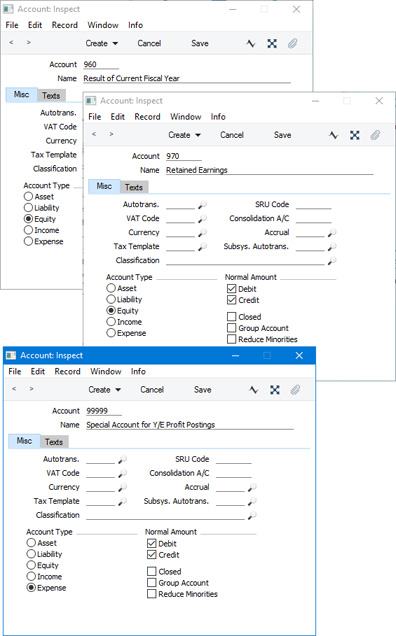Click the SRU Code field in the 99999 window
Image resolution: width=396 pixels, height=636 pixels.
click(x=234, y=460)
